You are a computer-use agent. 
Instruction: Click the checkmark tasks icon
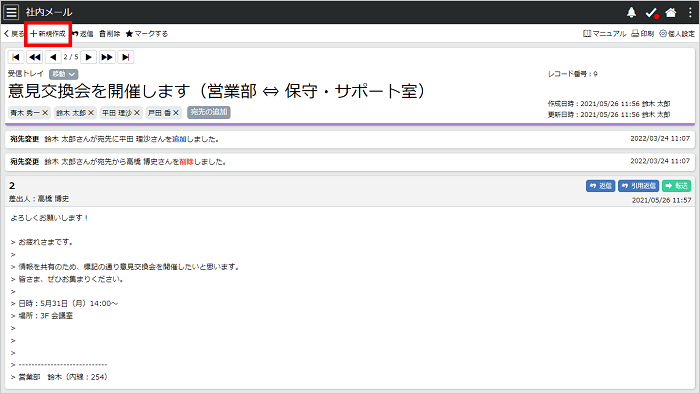pyautogui.click(x=652, y=13)
